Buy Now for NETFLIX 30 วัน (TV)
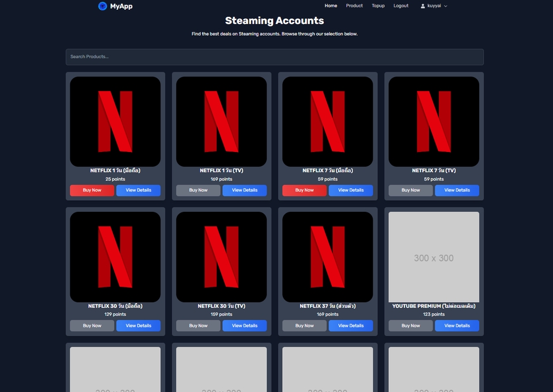 (x=198, y=326)
